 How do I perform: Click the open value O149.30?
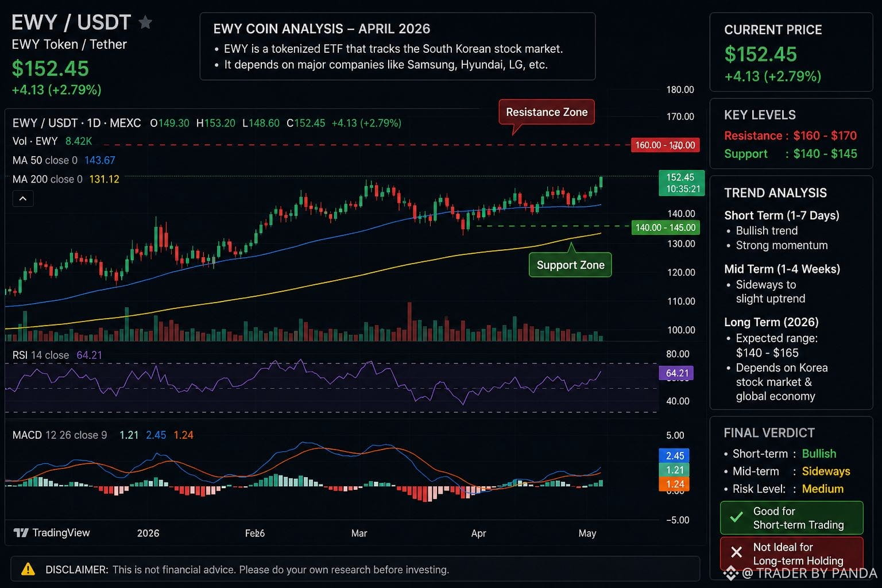click(169, 123)
